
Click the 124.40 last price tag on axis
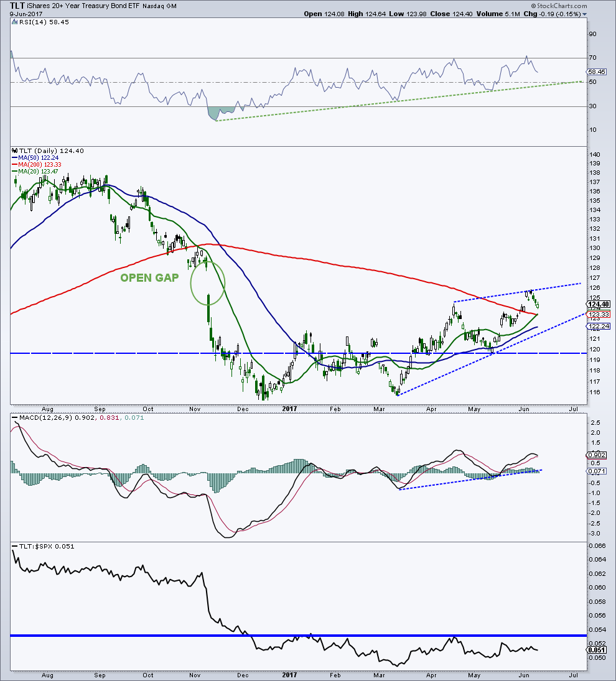pos(599,304)
